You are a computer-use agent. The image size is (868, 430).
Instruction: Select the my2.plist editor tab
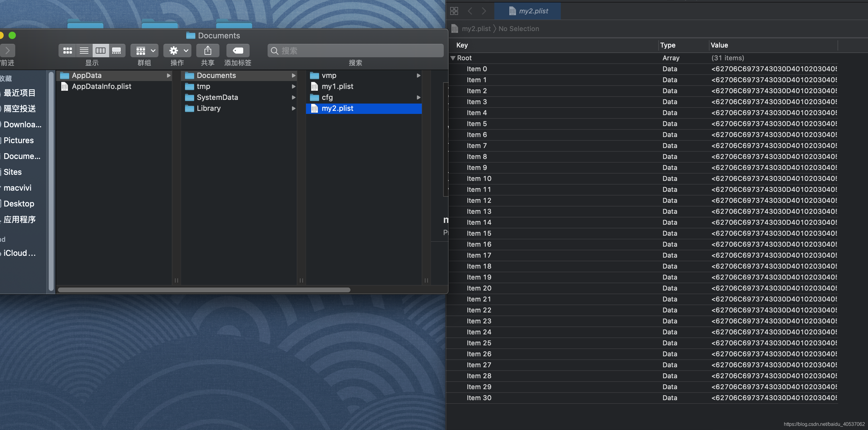point(528,11)
